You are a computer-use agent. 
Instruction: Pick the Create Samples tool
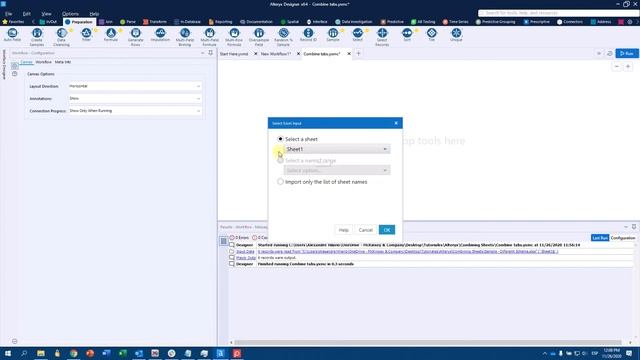(37, 36)
